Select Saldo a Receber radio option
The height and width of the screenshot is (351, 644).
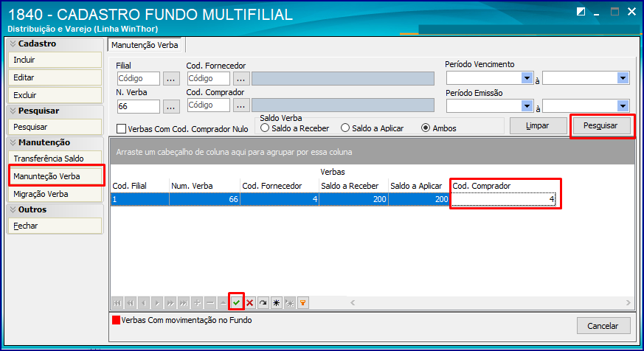[x=265, y=128]
